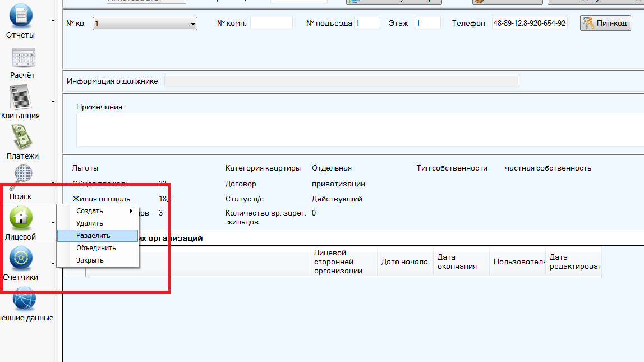Click the Дата начала column header
Viewport: 644px width, 362px height.
(x=404, y=262)
